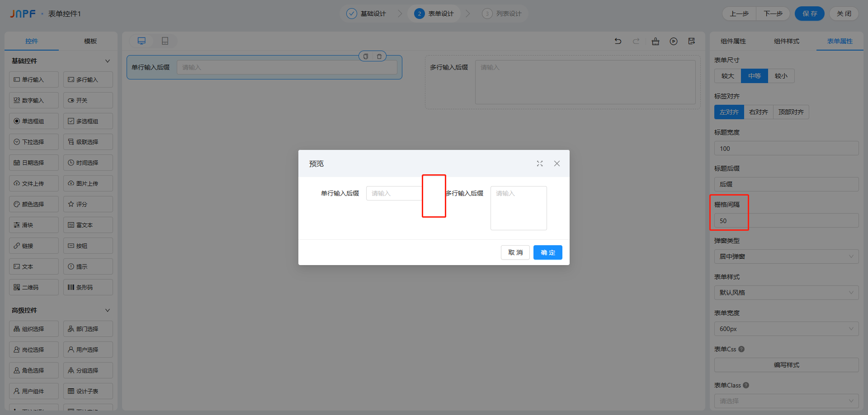Click the 上一步 button
The image size is (868, 415).
point(739,14)
